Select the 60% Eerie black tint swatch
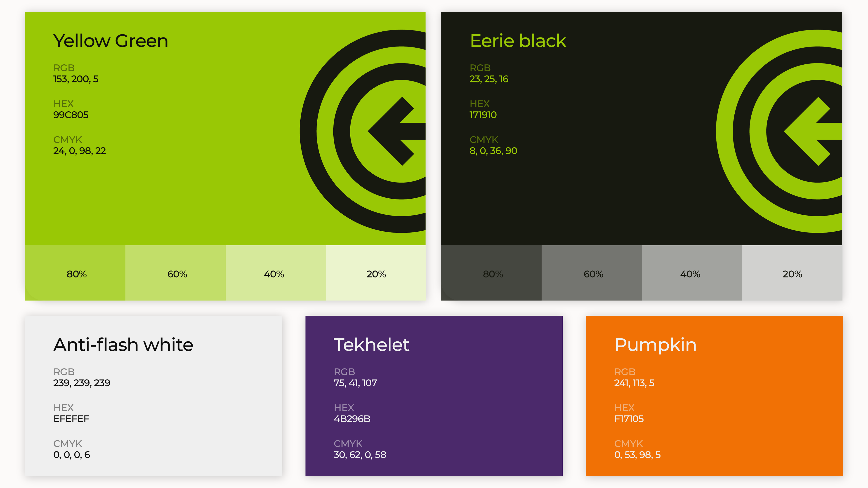Screen dimensions: 868x488 (592, 273)
